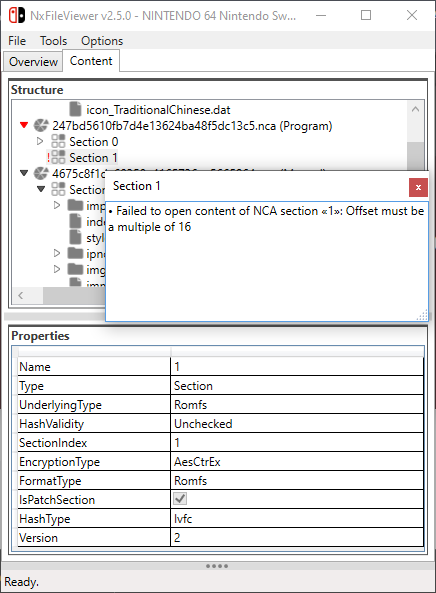The width and height of the screenshot is (436, 593).
Task: Toggle the IsPatchSection checkbox
Action: tap(180, 499)
